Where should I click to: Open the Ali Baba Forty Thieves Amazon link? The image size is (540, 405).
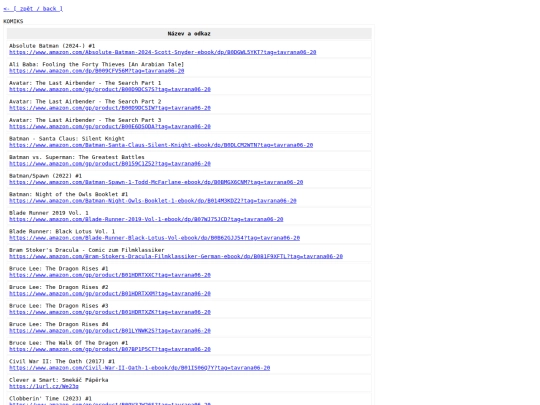coord(97,71)
